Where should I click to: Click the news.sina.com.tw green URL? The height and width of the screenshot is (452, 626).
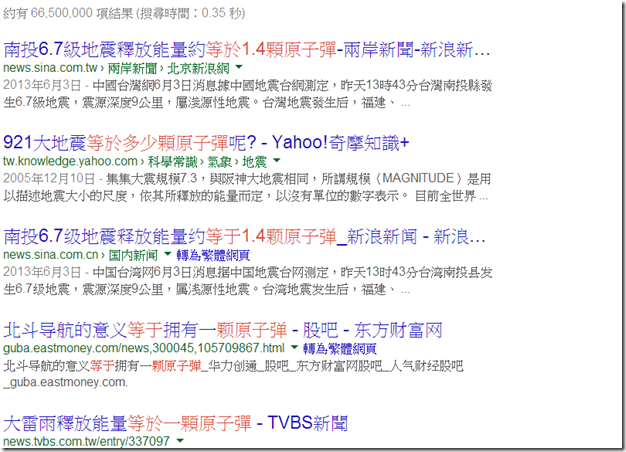(x=50, y=68)
